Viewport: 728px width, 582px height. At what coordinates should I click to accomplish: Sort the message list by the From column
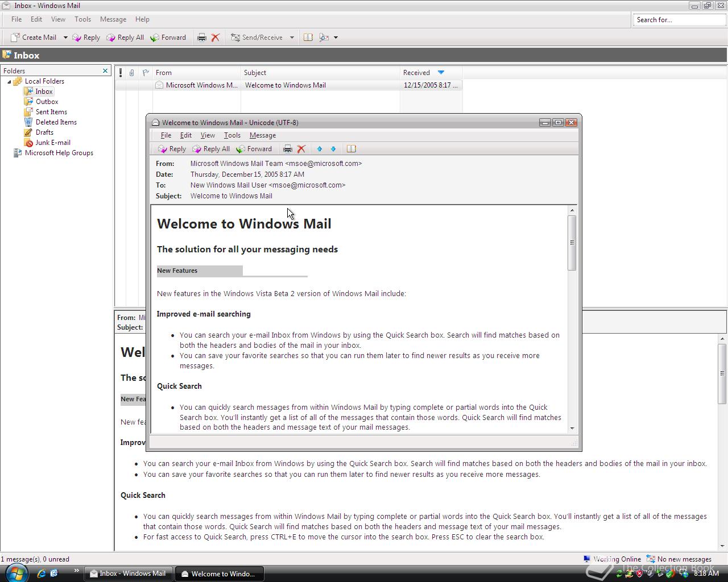[197, 73]
